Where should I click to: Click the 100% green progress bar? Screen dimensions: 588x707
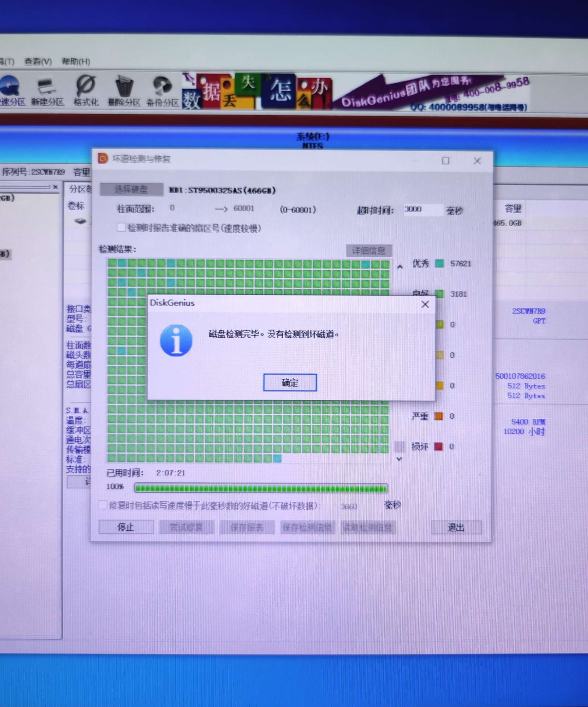[x=261, y=488]
